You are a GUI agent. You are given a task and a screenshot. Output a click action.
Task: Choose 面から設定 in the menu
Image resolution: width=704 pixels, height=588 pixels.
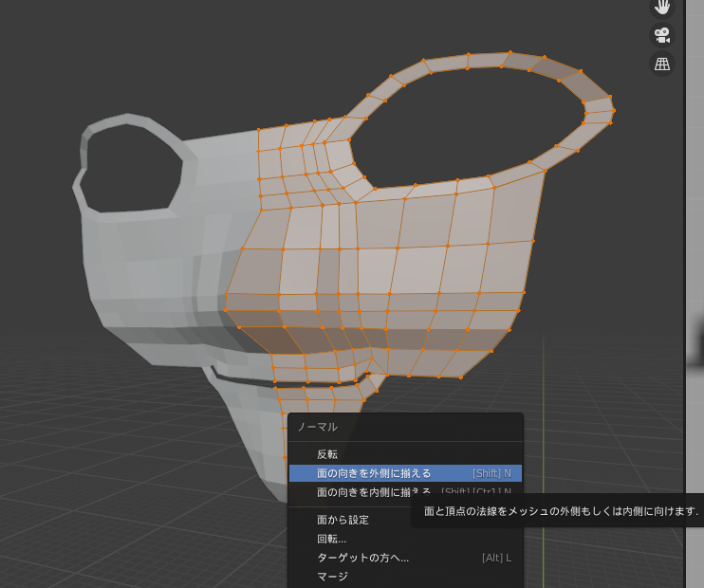(x=405, y=520)
